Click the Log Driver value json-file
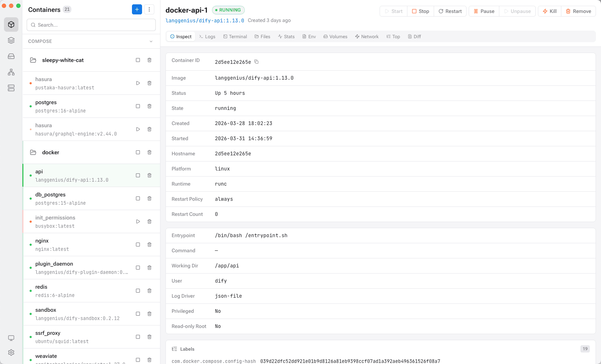The height and width of the screenshot is (364, 601). pos(229,296)
